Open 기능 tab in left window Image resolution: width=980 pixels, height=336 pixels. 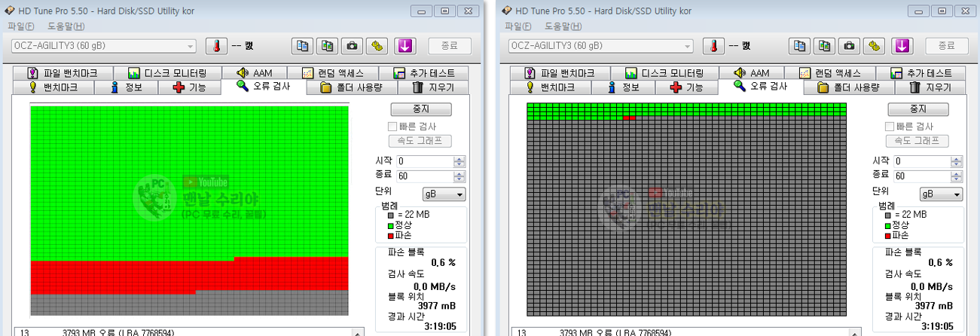[190, 87]
